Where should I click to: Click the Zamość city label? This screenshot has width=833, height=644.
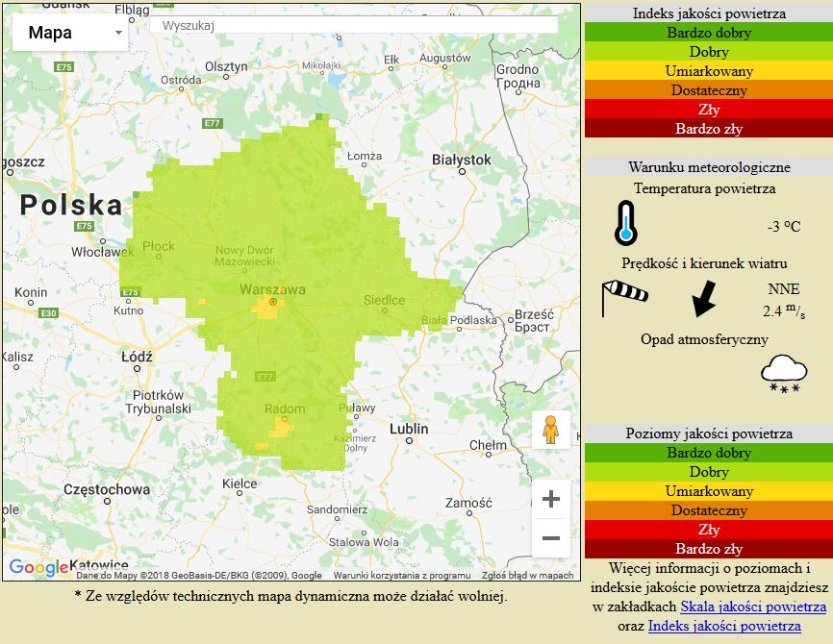[x=468, y=503]
